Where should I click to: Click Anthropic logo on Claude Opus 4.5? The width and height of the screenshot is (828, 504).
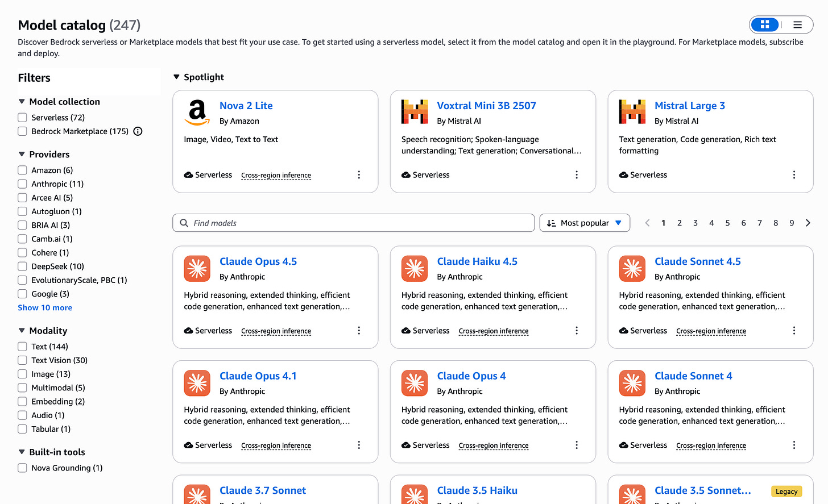197,269
